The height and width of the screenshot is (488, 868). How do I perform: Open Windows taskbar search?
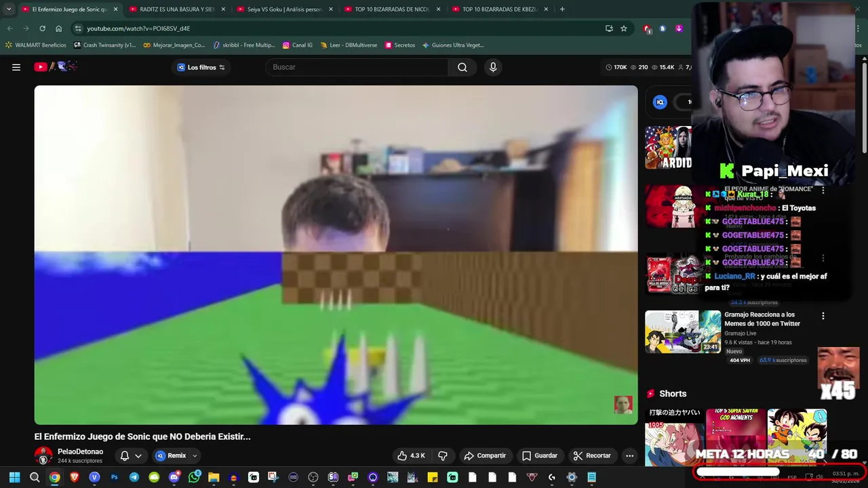click(x=35, y=477)
